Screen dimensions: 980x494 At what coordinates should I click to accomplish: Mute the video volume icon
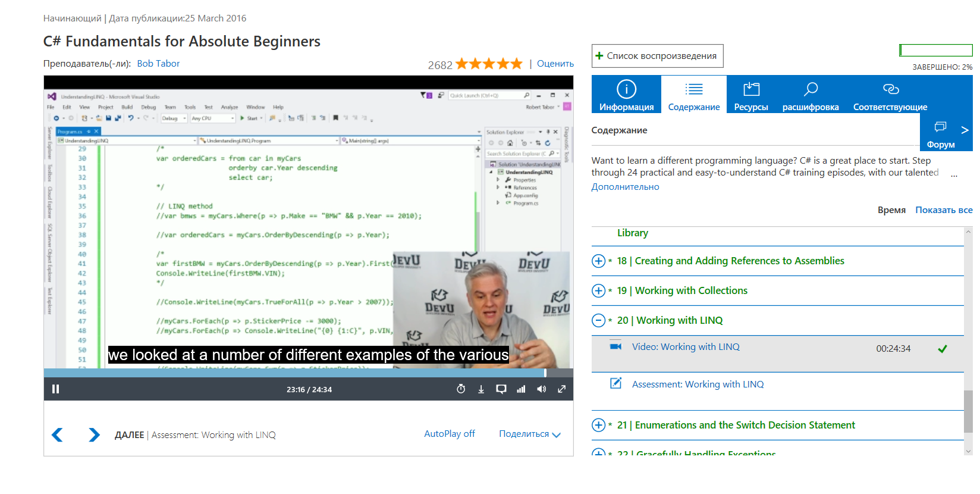(541, 389)
